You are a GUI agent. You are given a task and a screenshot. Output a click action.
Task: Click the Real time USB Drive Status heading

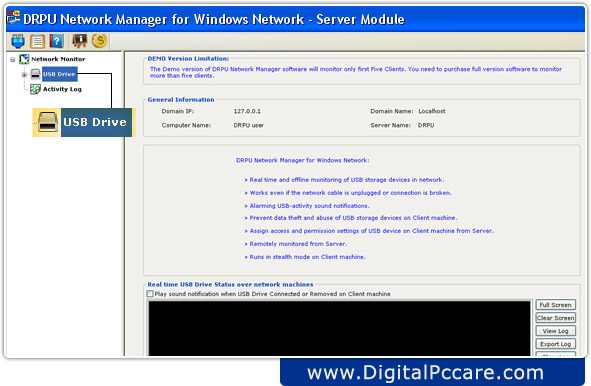click(230, 284)
